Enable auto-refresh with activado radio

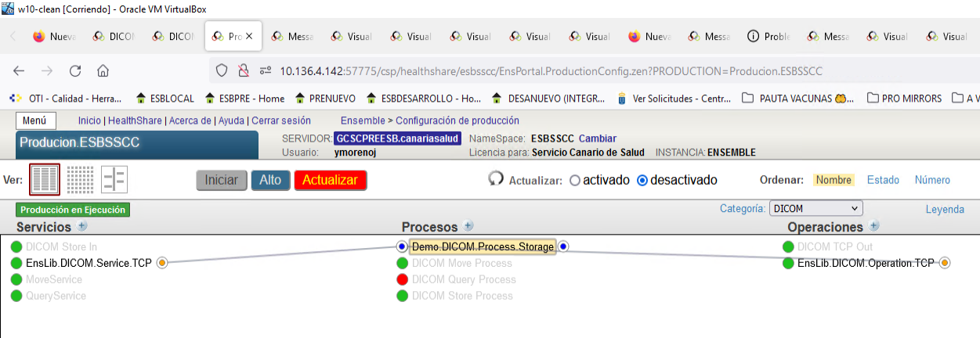click(575, 180)
